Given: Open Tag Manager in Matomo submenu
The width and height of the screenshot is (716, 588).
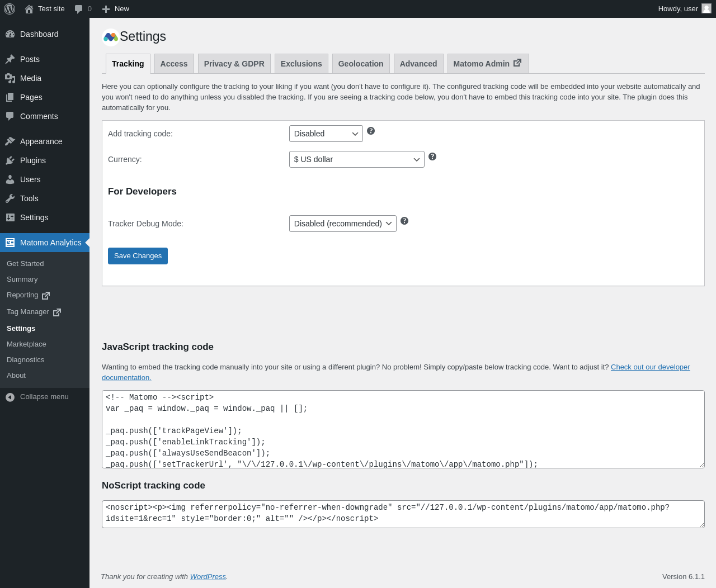Looking at the screenshot, I should point(28,312).
